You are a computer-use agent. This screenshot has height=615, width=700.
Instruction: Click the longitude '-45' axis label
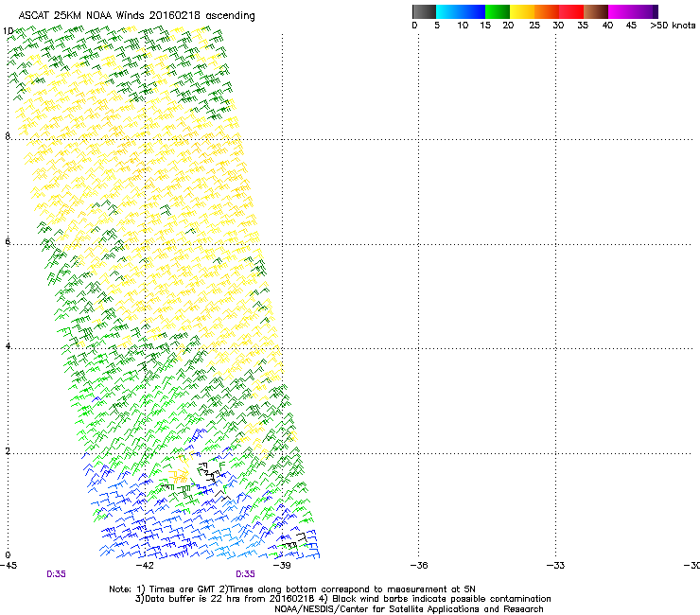(x=9, y=566)
